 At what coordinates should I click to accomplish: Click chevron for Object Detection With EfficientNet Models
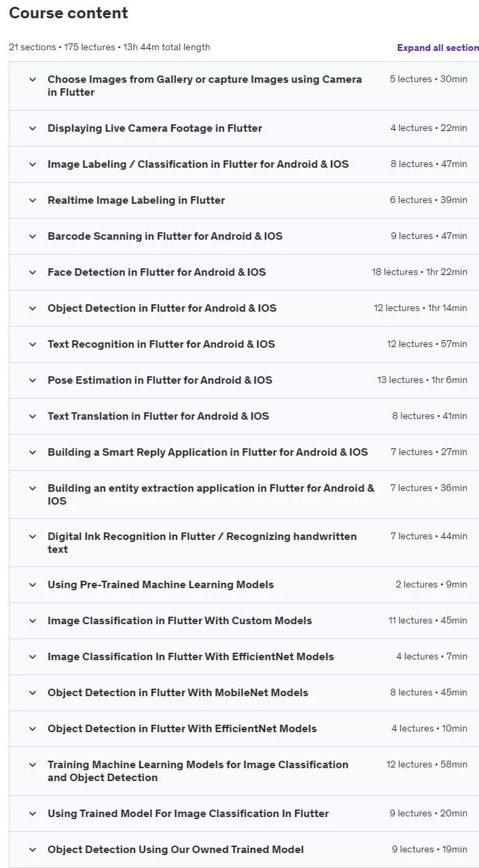click(32, 729)
